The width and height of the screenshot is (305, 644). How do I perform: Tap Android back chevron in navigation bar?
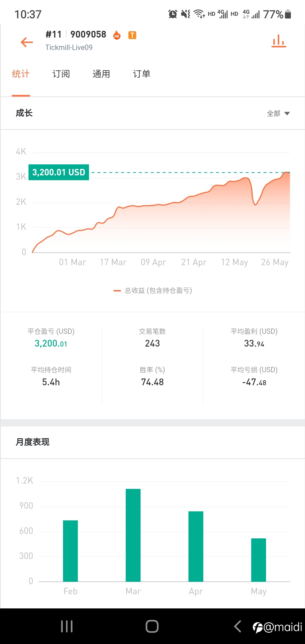pyautogui.click(x=238, y=626)
